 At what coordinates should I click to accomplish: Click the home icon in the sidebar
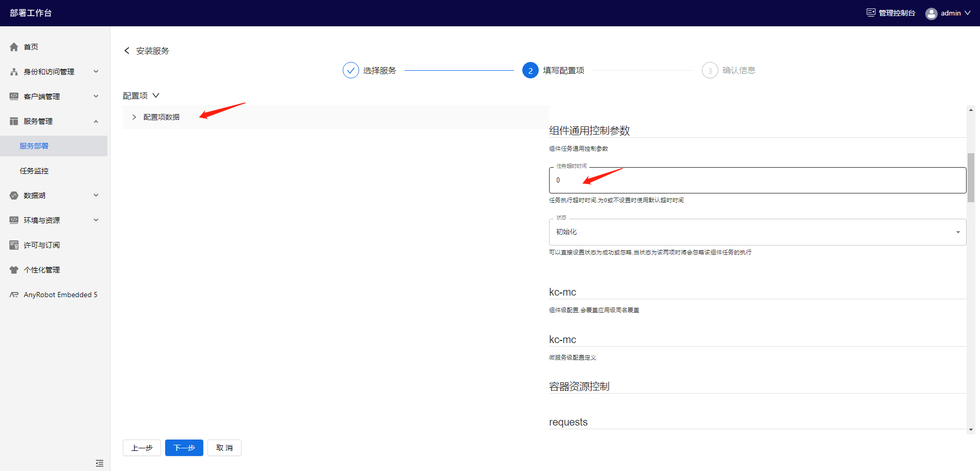tap(14, 47)
